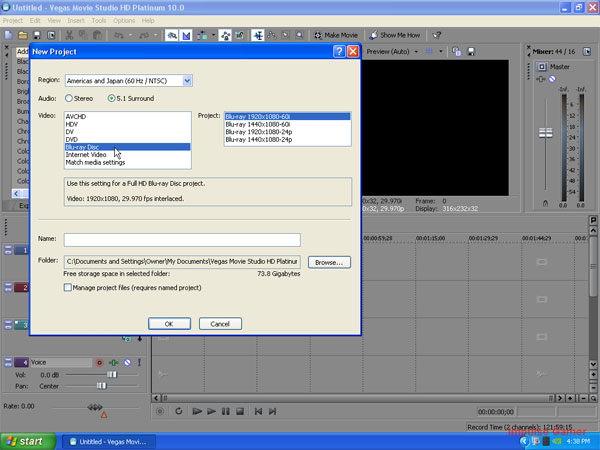The image size is (600, 450).
Task: Click the New project toolbar icon
Action: point(8,36)
